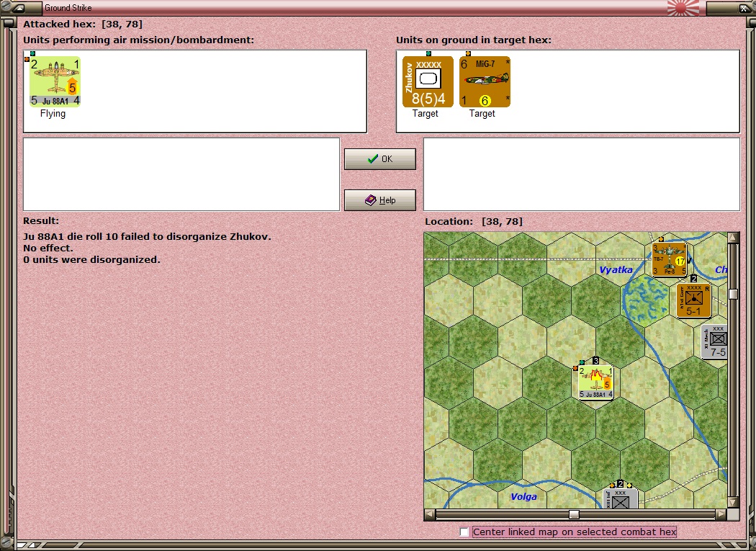756x551 pixels.
Task: Select the Ju 88A1 bomber unit counter
Action: pos(55,81)
